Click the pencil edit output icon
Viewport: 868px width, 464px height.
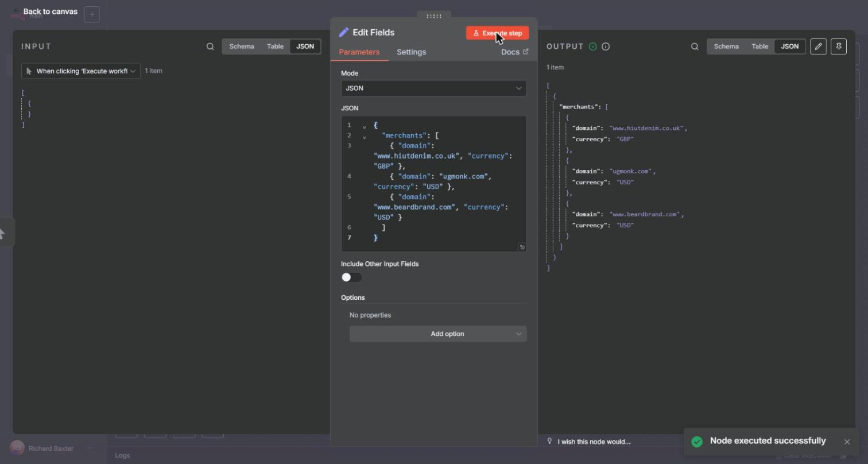[x=819, y=47]
